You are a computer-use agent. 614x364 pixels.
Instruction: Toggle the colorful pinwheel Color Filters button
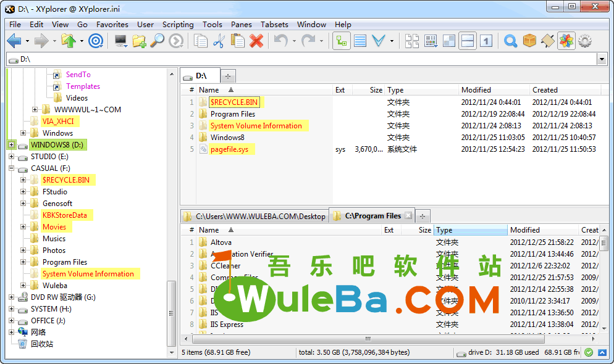coord(566,41)
